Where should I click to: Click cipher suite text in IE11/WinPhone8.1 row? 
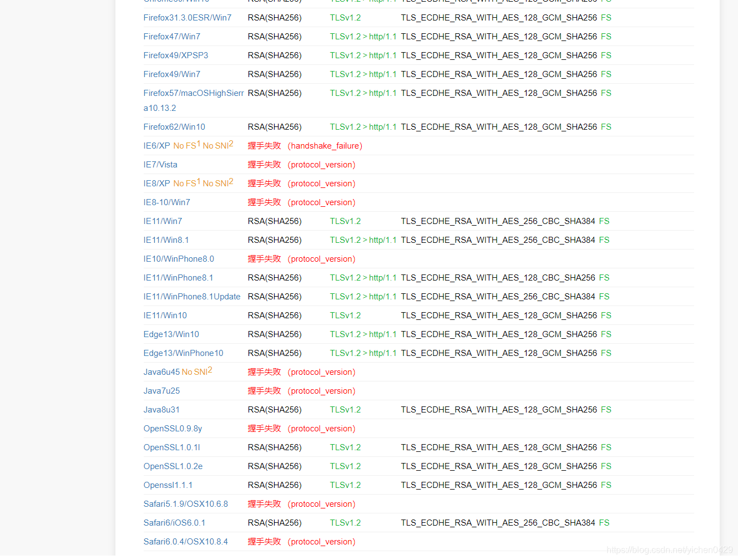(498, 278)
